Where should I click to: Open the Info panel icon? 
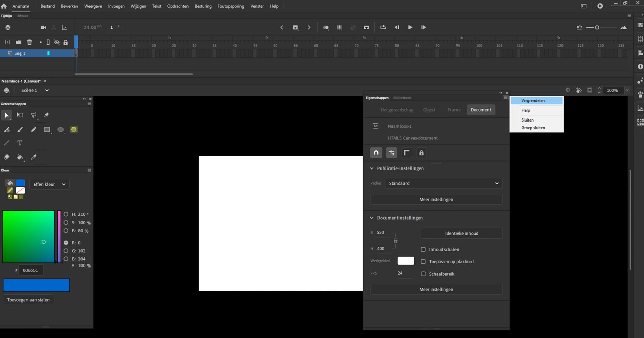click(x=640, y=67)
